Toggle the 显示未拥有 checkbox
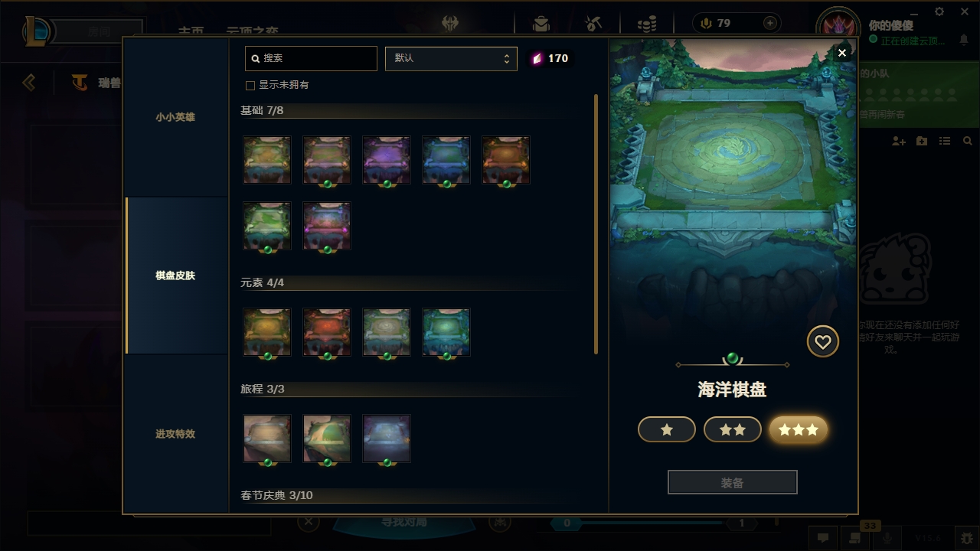This screenshot has height=551, width=980. pyautogui.click(x=250, y=85)
